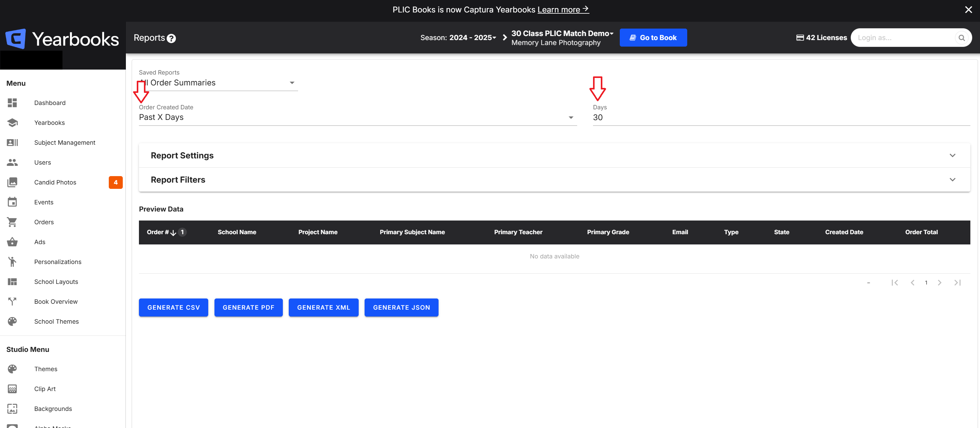Click the Created Date column header
This screenshot has width=980, height=428.
click(844, 232)
